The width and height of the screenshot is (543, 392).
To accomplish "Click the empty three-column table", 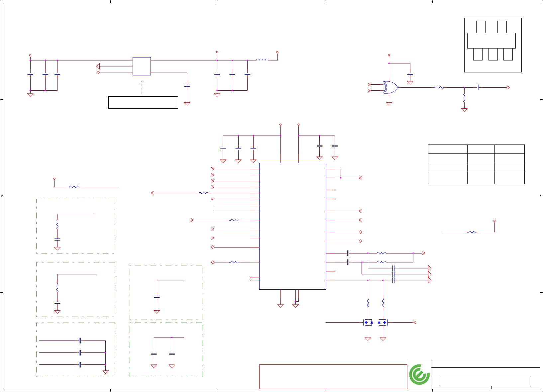I will tap(476, 164).
